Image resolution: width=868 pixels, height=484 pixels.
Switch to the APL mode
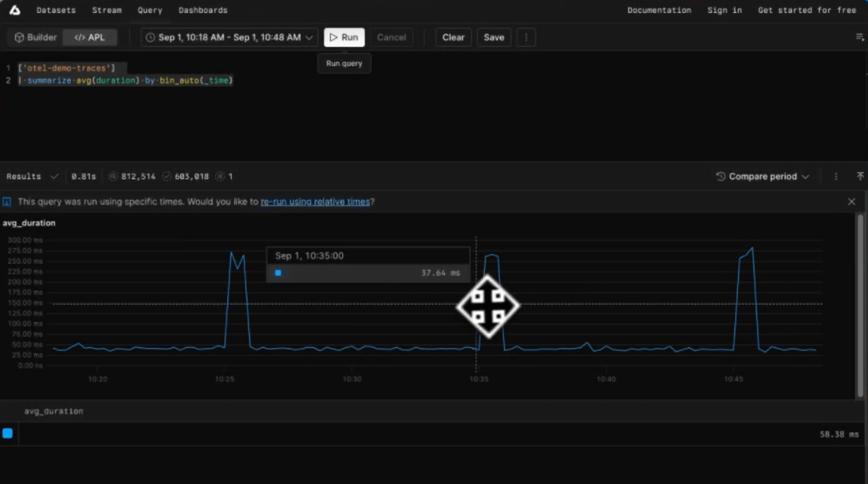coord(90,37)
